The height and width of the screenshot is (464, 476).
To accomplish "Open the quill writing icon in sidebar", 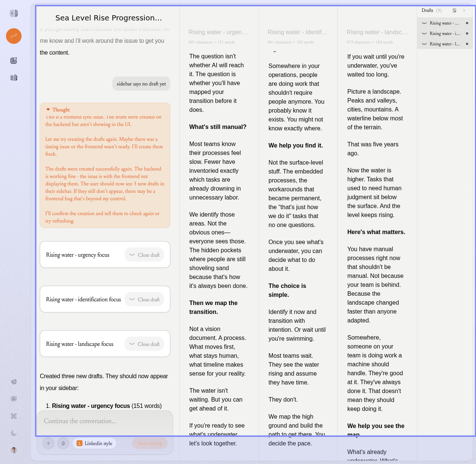I will point(14,61).
